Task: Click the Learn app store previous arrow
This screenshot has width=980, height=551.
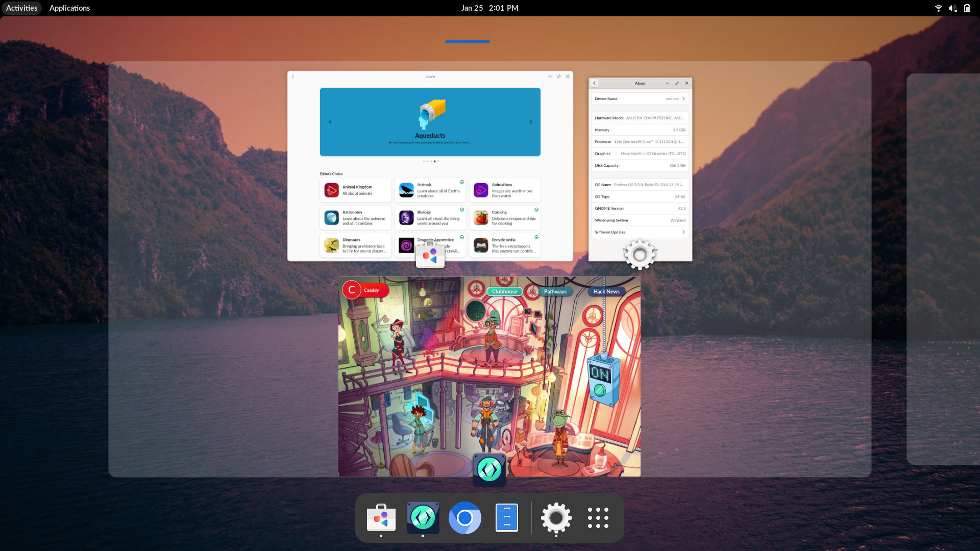Action: [x=330, y=122]
